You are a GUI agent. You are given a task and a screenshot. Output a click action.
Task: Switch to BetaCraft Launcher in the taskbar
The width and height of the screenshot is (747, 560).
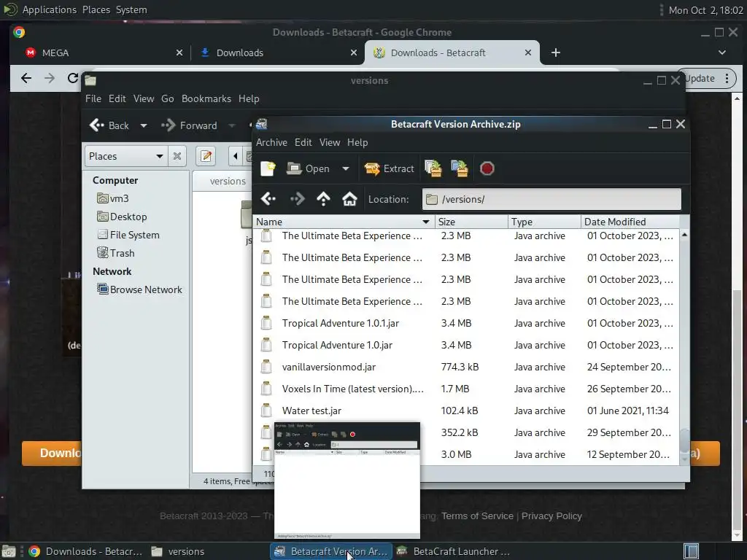pyautogui.click(x=454, y=551)
